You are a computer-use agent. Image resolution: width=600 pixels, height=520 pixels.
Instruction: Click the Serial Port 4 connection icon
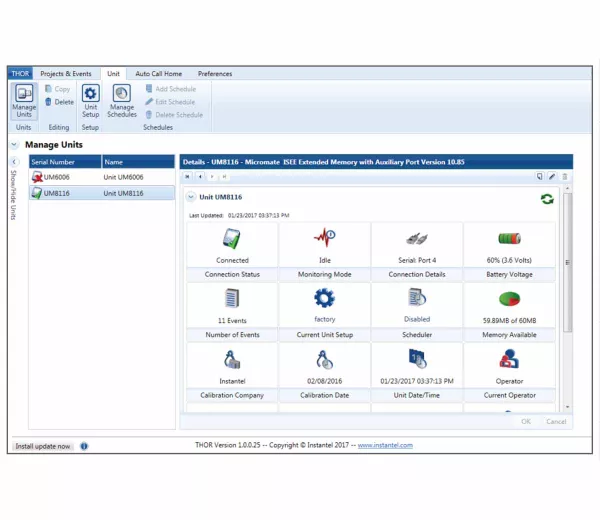417,239
